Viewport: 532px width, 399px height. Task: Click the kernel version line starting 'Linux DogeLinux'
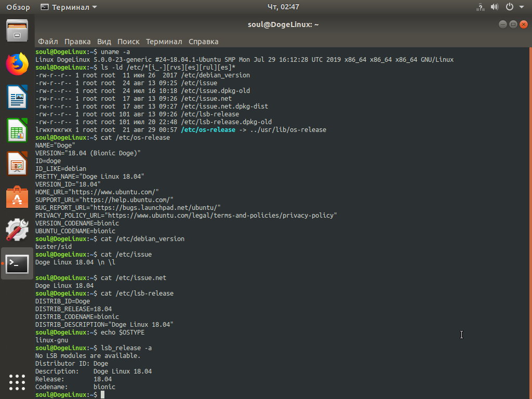pos(244,60)
